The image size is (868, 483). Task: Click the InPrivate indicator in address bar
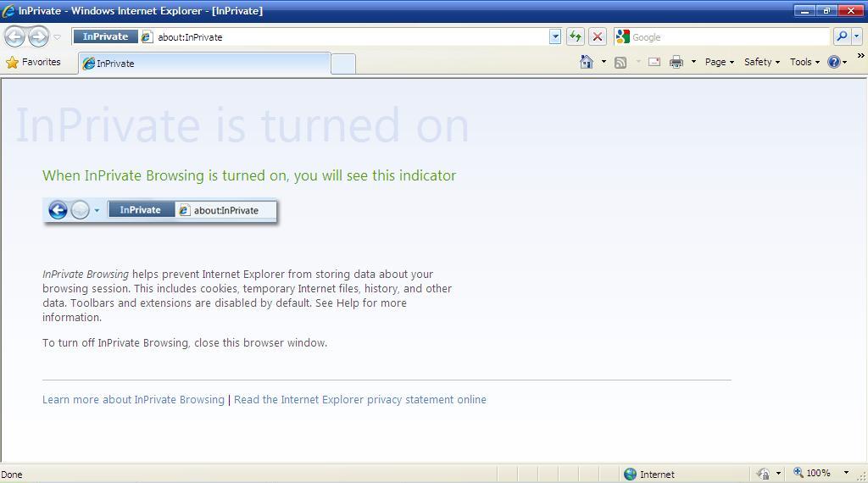point(105,36)
